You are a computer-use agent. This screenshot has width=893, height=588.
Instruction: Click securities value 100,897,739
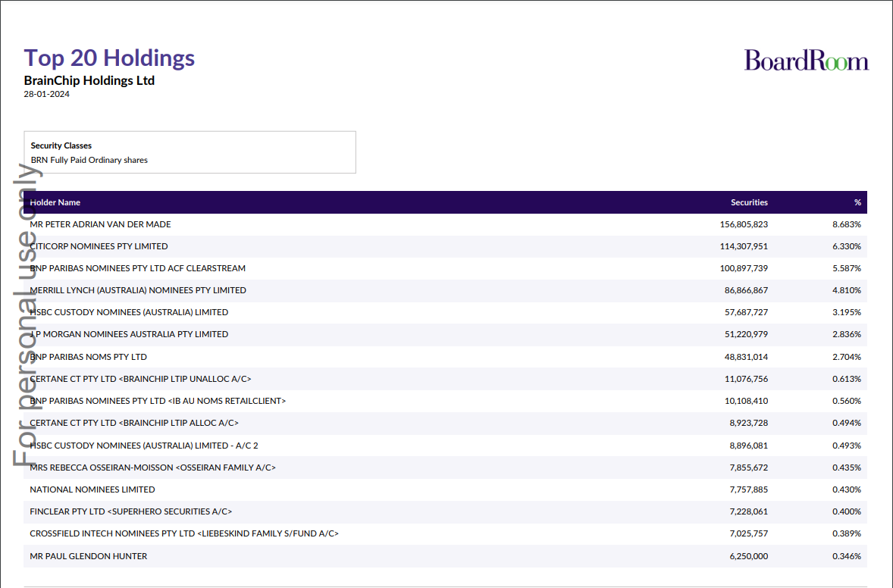pyautogui.click(x=744, y=268)
